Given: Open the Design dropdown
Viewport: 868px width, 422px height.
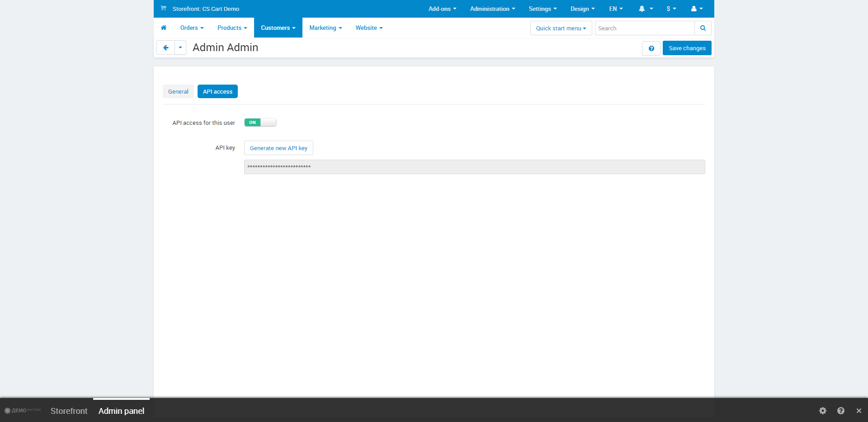Looking at the screenshot, I should pos(582,9).
